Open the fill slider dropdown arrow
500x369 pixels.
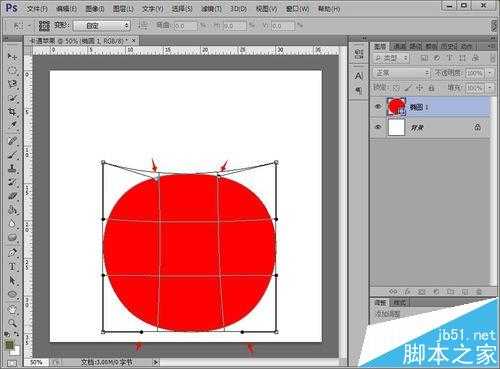[x=490, y=88]
